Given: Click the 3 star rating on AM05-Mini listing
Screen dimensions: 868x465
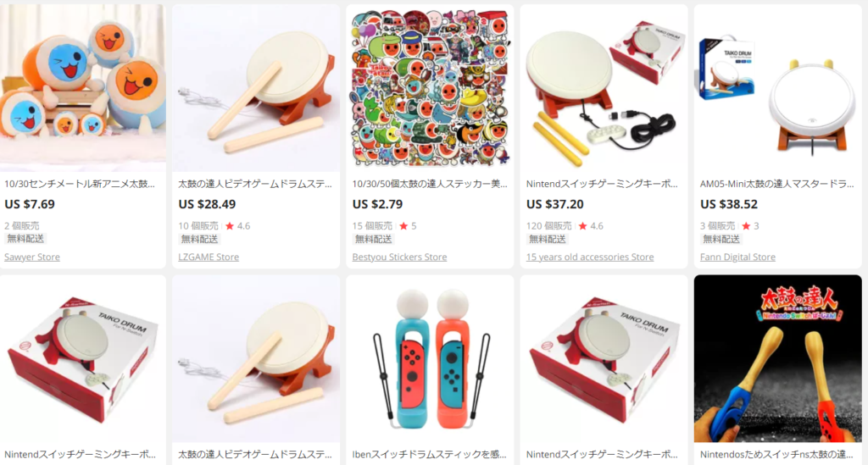Looking at the screenshot, I should [751, 226].
